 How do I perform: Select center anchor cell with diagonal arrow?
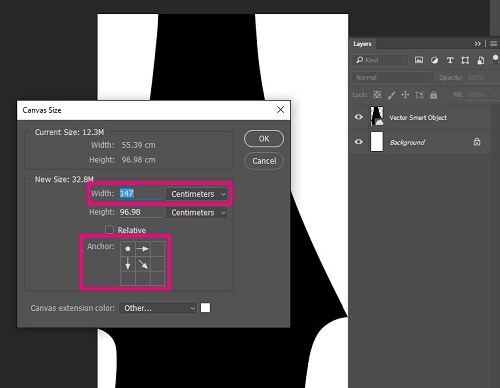(x=143, y=264)
